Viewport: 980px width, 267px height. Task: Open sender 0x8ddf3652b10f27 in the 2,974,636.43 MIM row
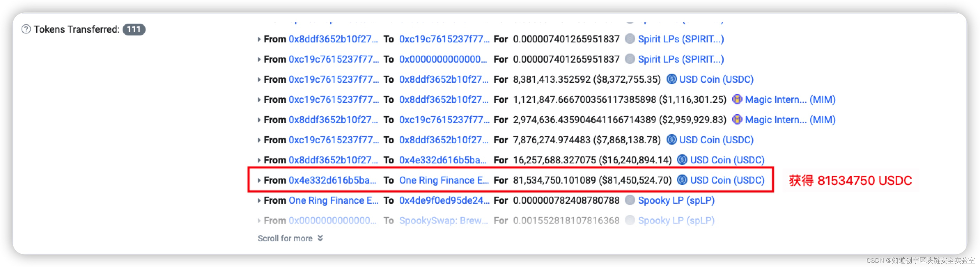tap(333, 120)
